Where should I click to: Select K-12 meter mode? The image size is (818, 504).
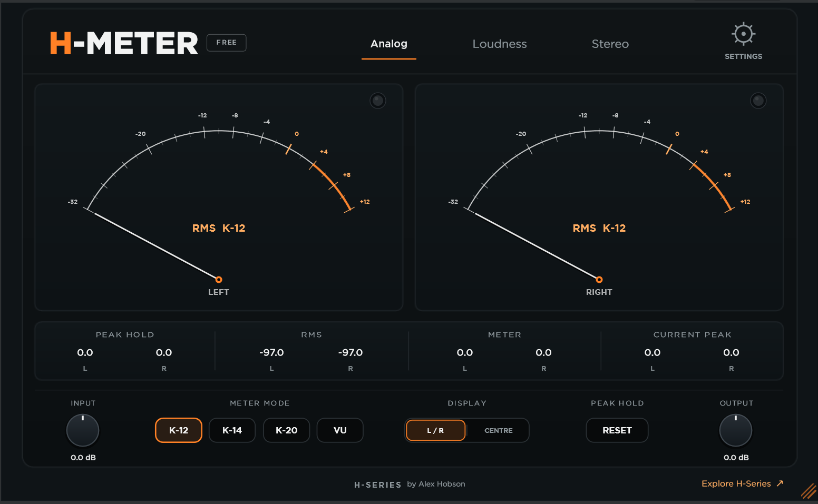tap(179, 430)
